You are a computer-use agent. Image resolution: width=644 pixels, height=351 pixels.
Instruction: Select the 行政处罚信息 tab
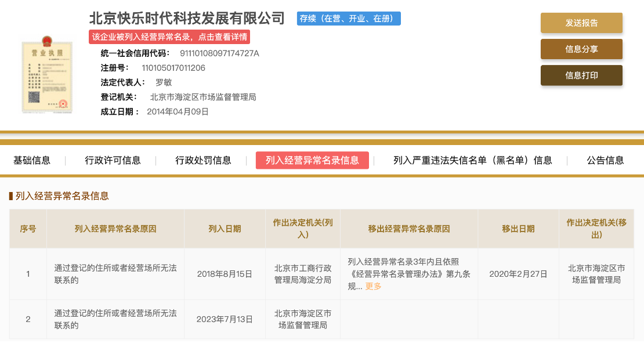[x=203, y=161]
